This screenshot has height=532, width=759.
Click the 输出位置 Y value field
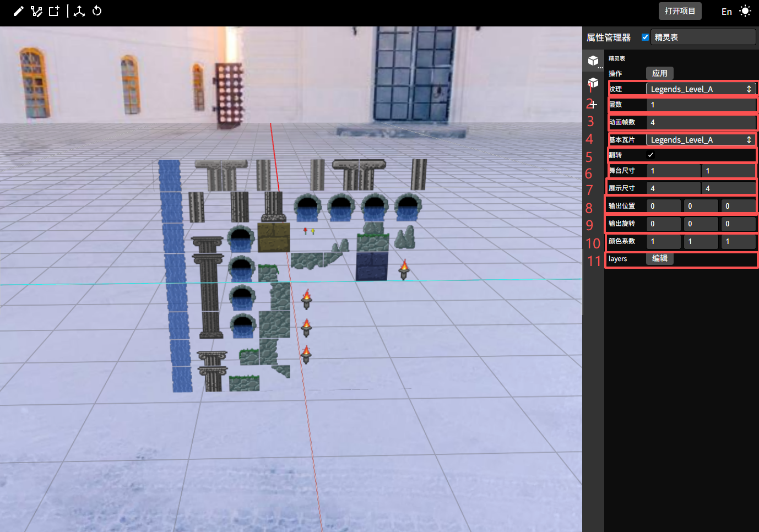point(701,206)
